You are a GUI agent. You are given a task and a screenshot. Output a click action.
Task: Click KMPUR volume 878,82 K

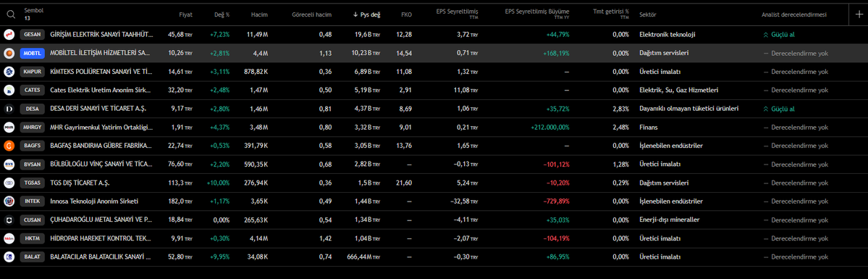tap(256, 72)
